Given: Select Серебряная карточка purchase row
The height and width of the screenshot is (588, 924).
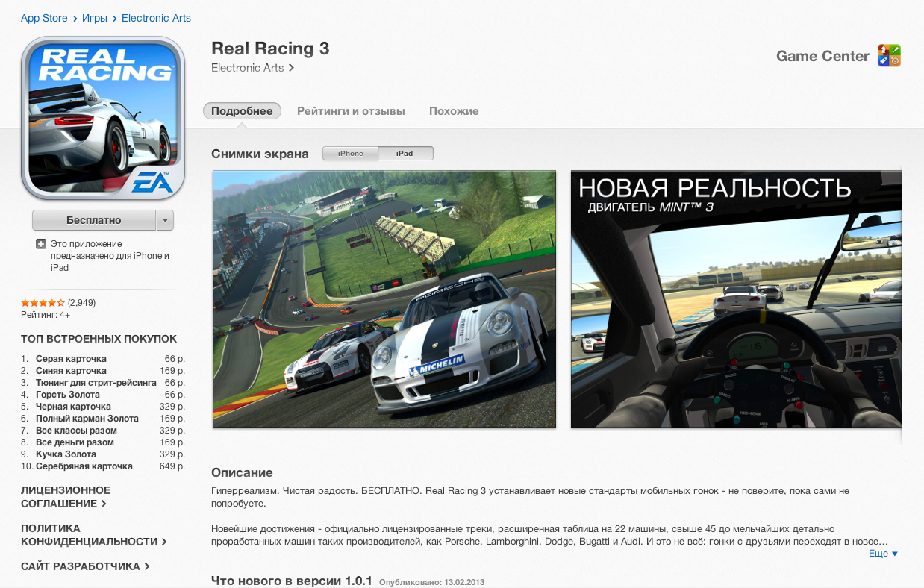Looking at the screenshot, I should pyautogui.click(x=103, y=466).
